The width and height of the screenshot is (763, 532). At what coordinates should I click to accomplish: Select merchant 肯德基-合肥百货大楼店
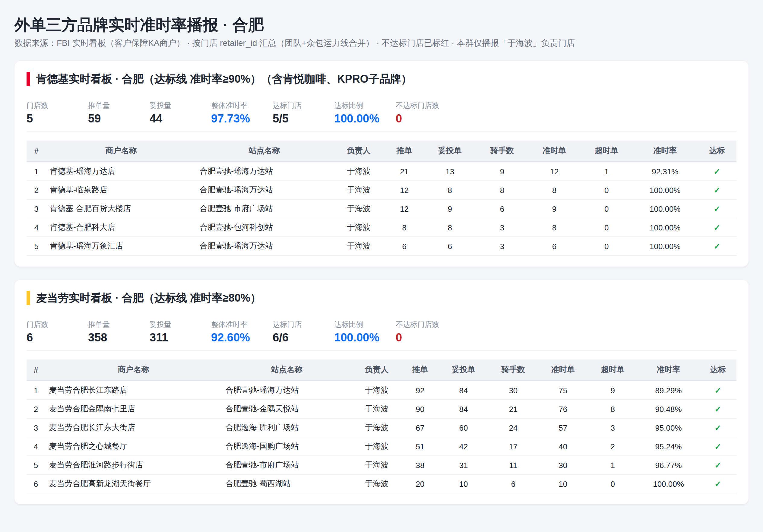90,209
